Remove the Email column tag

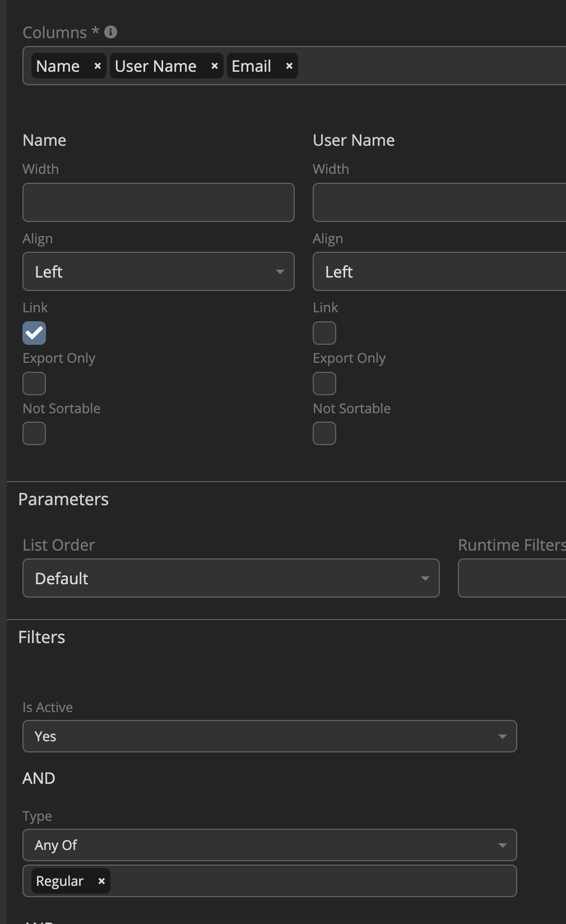289,66
